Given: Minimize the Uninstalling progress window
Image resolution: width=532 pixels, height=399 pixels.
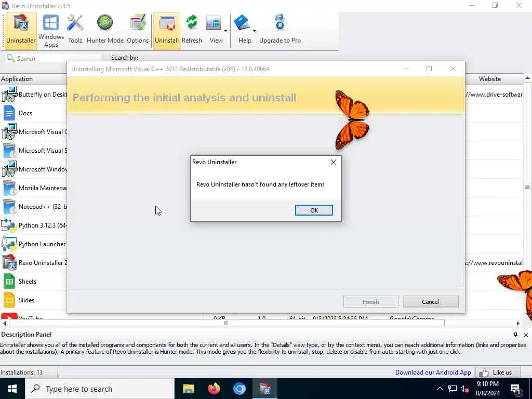Looking at the screenshot, I should pyautogui.click(x=405, y=69).
